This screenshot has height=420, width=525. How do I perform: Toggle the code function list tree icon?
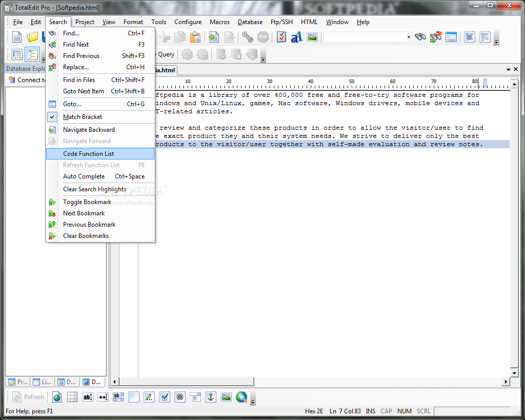pos(32,54)
